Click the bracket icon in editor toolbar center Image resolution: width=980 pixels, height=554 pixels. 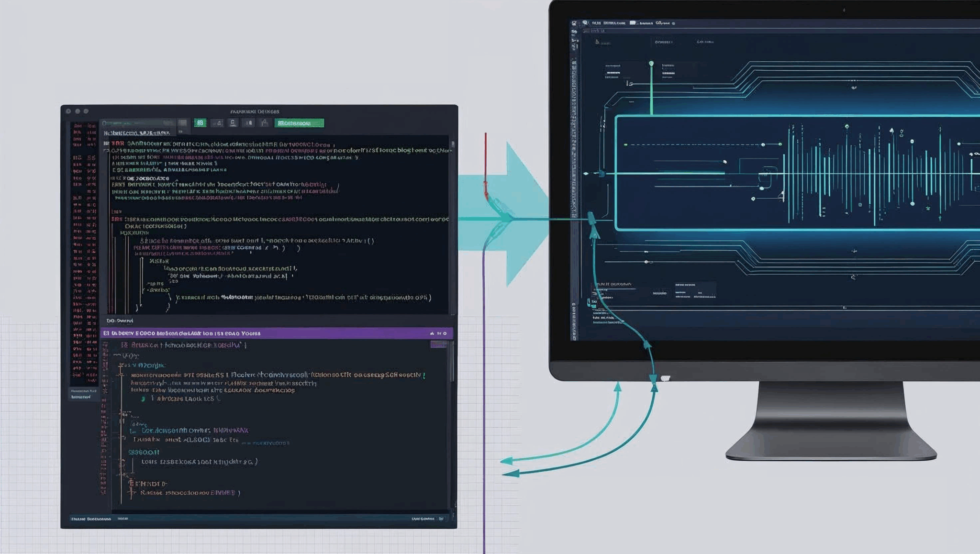(x=233, y=123)
